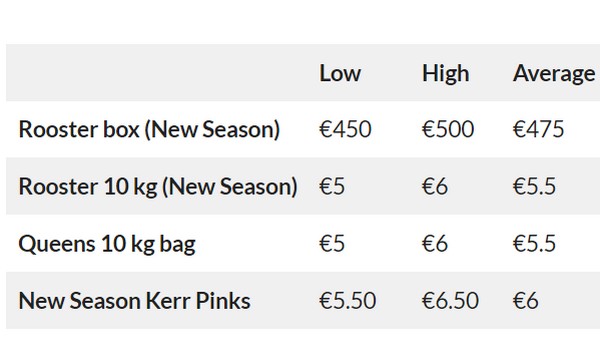Viewport: 600px width, 361px height.
Task: Select the Rooster box (New Season) row label
Action: tap(149, 129)
